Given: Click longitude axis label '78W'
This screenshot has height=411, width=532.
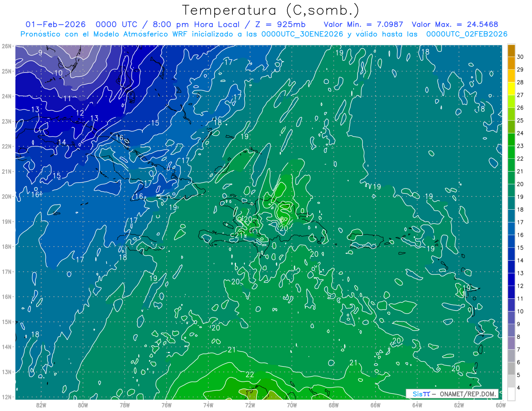Looking at the screenshot, I should [125, 405].
